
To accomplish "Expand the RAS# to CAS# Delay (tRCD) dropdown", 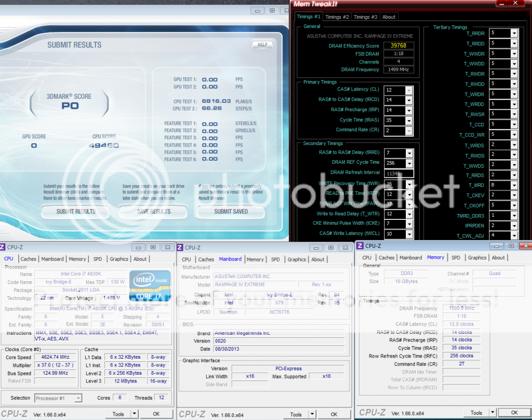I will click(408, 100).
